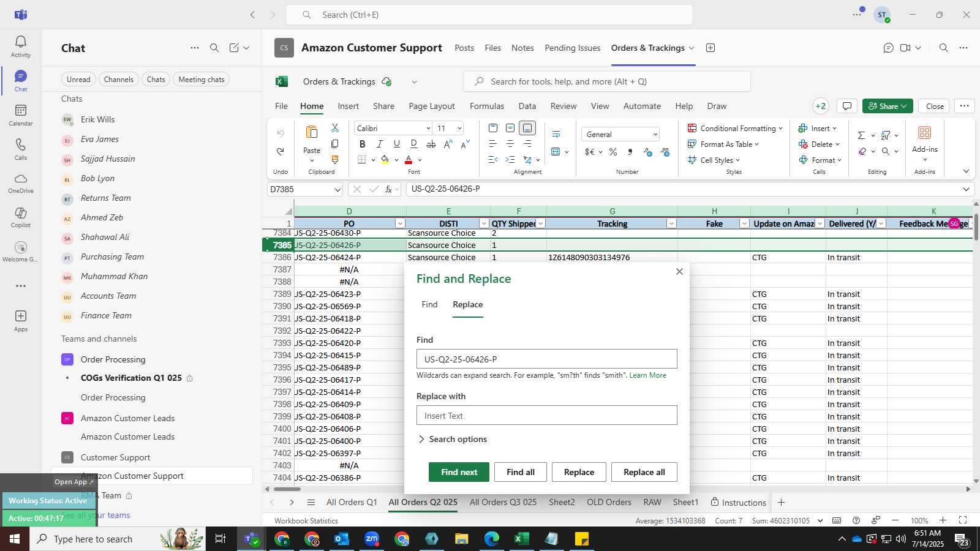The height and width of the screenshot is (551, 980).
Task: Click the Increase Decimal icon
Action: point(648,152)
